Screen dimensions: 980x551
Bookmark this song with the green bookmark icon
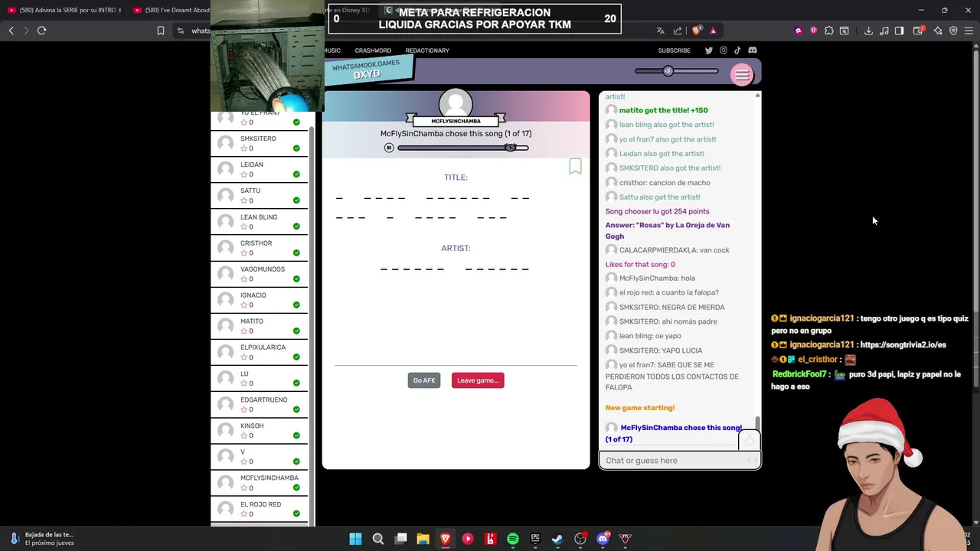pos(575,166)
